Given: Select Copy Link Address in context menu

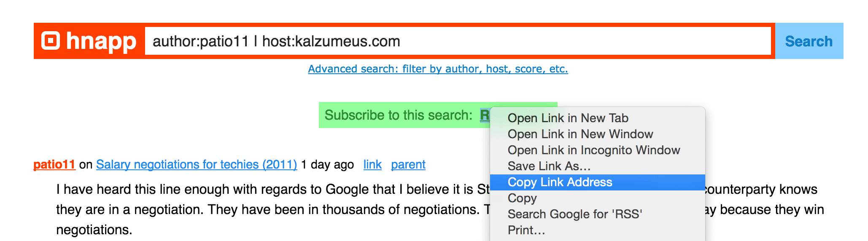Looking at the screenshot, I should [597, 182].
